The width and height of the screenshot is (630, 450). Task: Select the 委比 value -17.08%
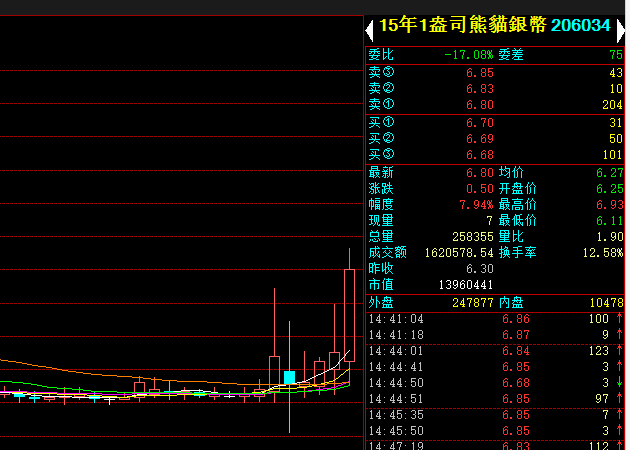[469, 55]
